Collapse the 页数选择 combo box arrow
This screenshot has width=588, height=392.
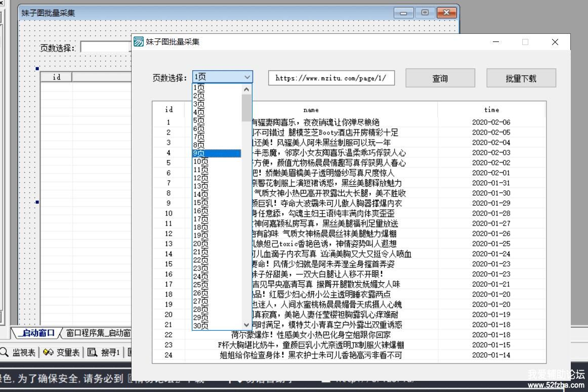[x=247, y=77]
